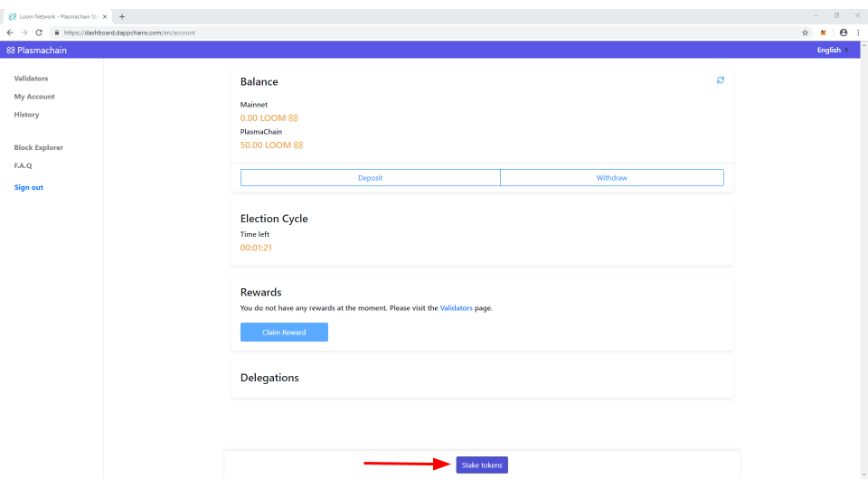Click the Deposit button
This screenshot has height=488, width=868.
[x=371, y=178]
